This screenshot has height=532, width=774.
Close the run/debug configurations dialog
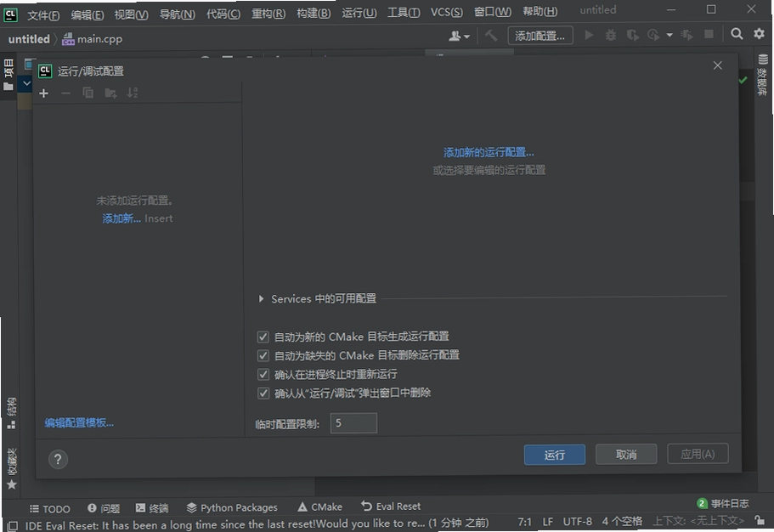click(717, 65)
